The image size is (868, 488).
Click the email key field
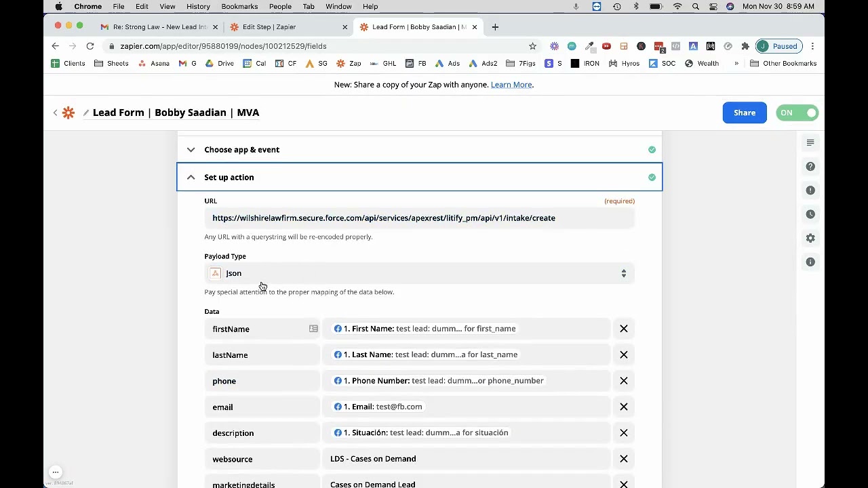262,407
